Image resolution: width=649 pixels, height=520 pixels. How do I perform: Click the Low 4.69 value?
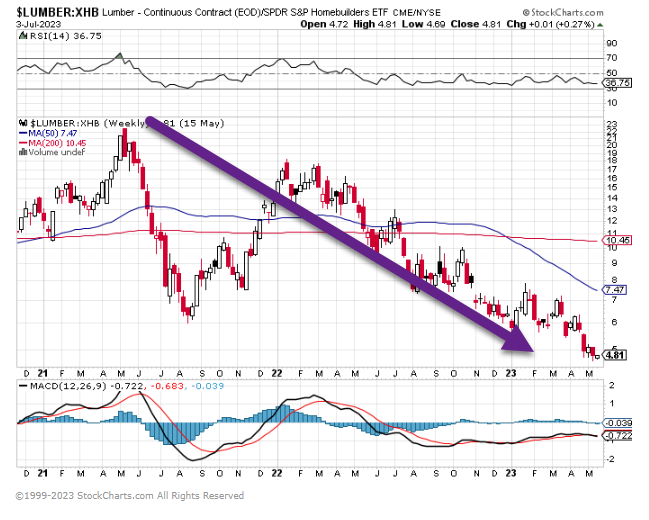coord(423,24)
